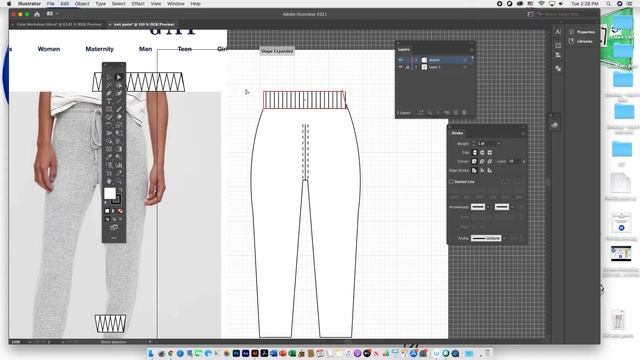Swap fill and stroke arrow icon
The image size is (640, 360).
(121, 190)
